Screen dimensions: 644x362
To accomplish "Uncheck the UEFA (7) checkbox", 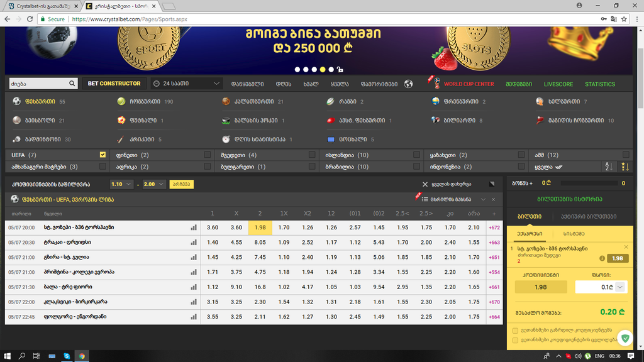I will (x=103, y=155).
